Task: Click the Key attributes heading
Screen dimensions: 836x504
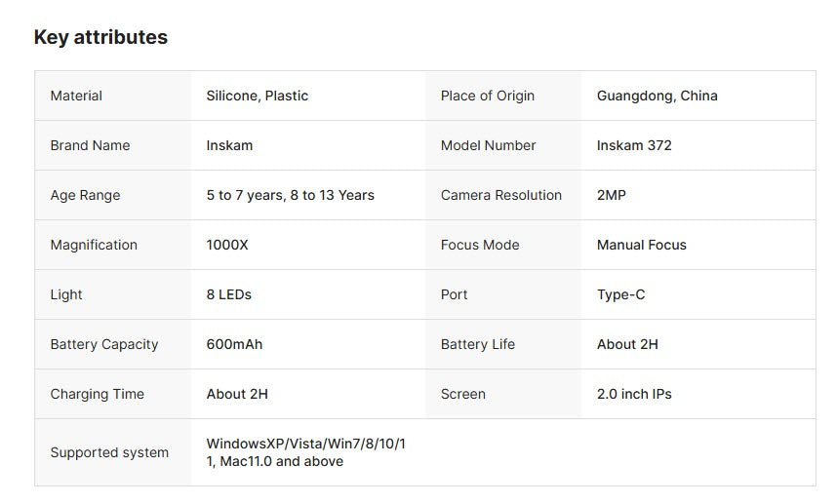Action: (x=100, y=37)
